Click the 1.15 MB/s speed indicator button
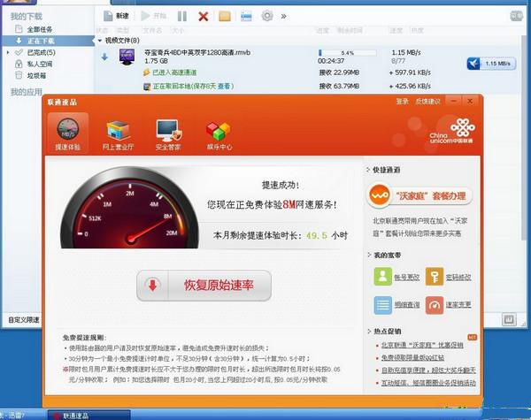The image size is (531, 420). point(491,64)
